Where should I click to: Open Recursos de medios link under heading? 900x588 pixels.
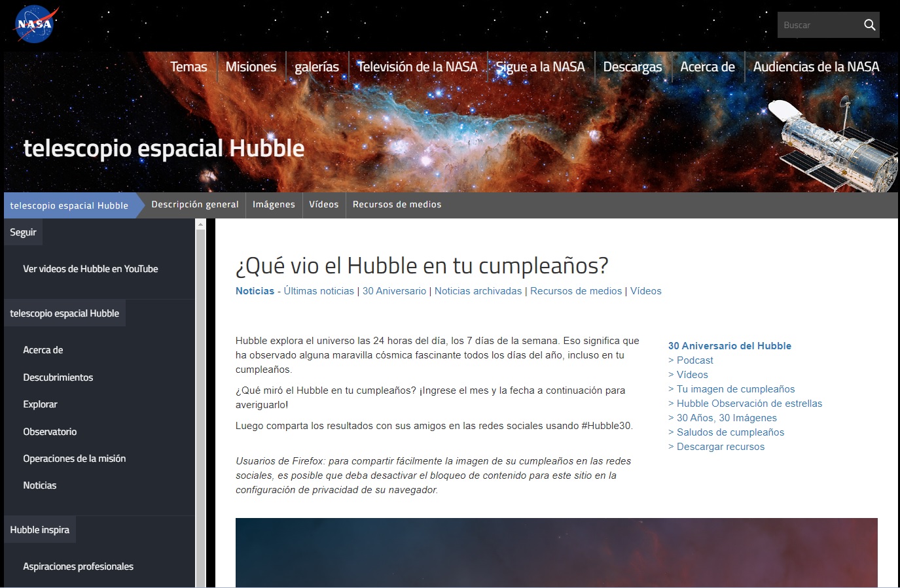576,291
